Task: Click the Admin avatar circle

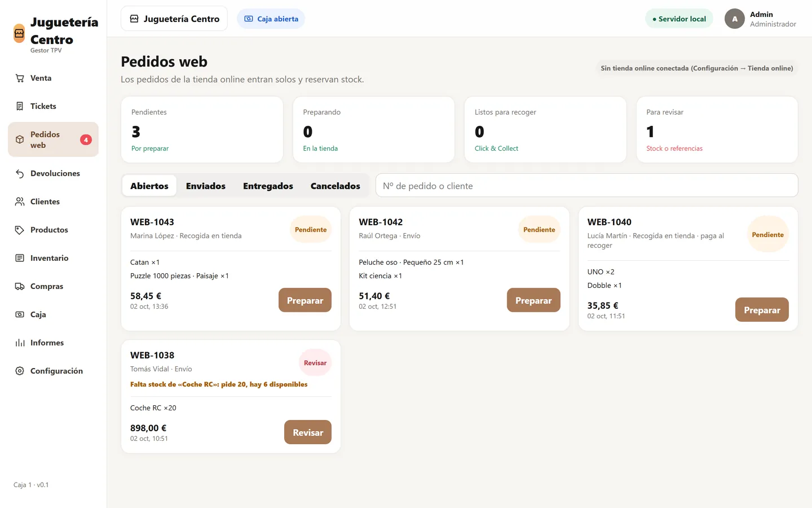Action: coord(735,19)
